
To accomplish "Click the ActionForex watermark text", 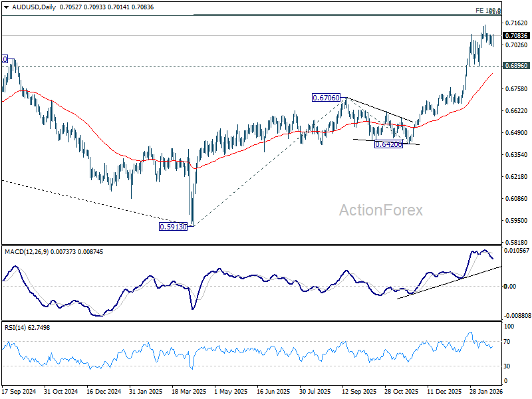I will [381, 210].
